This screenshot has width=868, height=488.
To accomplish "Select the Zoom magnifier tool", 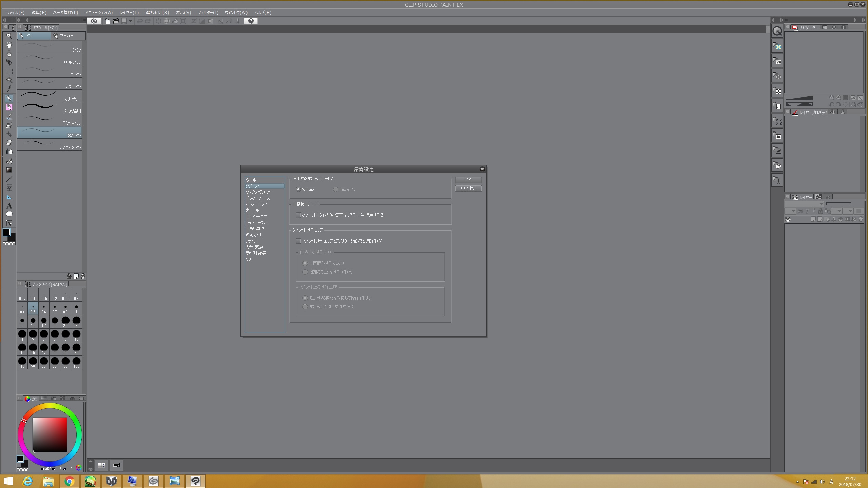I will click(9, 36).
